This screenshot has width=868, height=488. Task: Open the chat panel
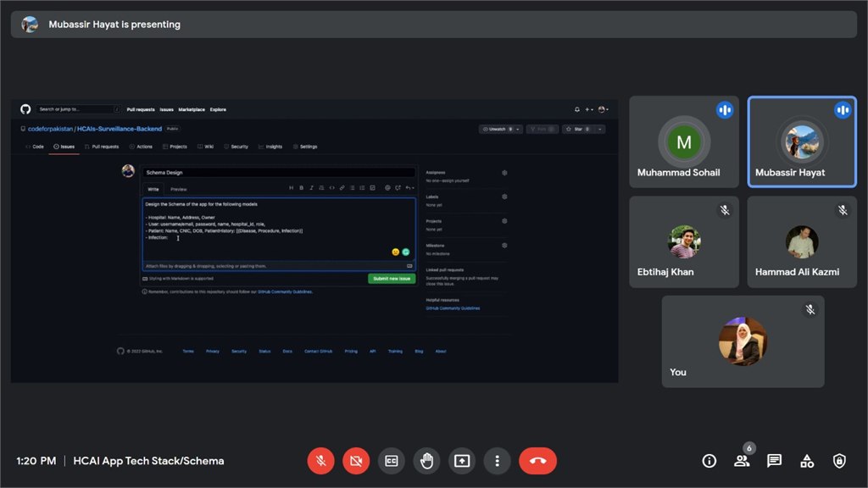point(774,461)
